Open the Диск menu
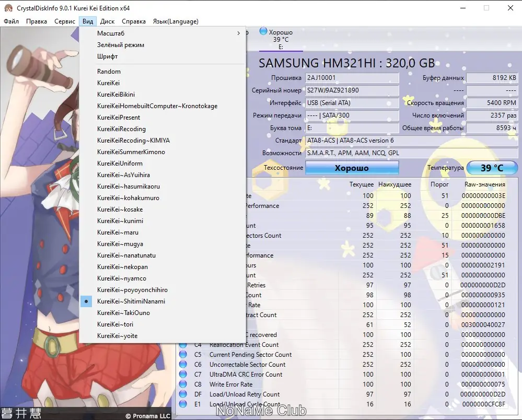522x420 pixels. tap(107, 21)
